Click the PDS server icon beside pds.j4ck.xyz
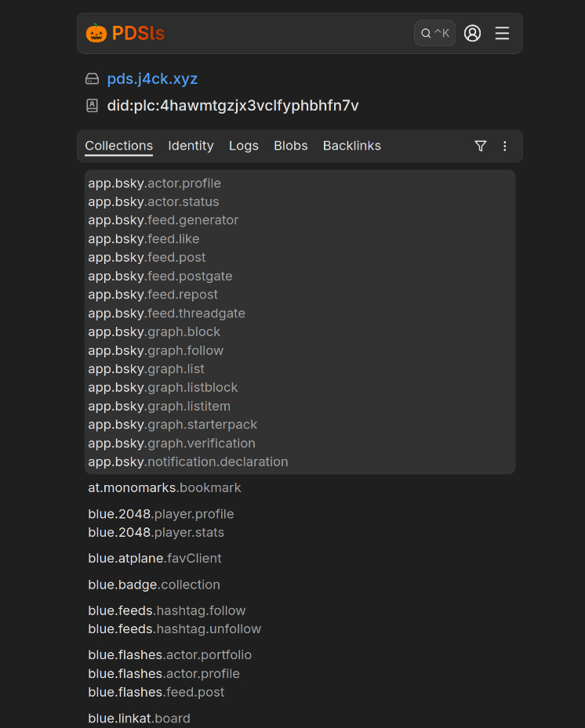The image size is (585, 728). [x=93, y=79]
